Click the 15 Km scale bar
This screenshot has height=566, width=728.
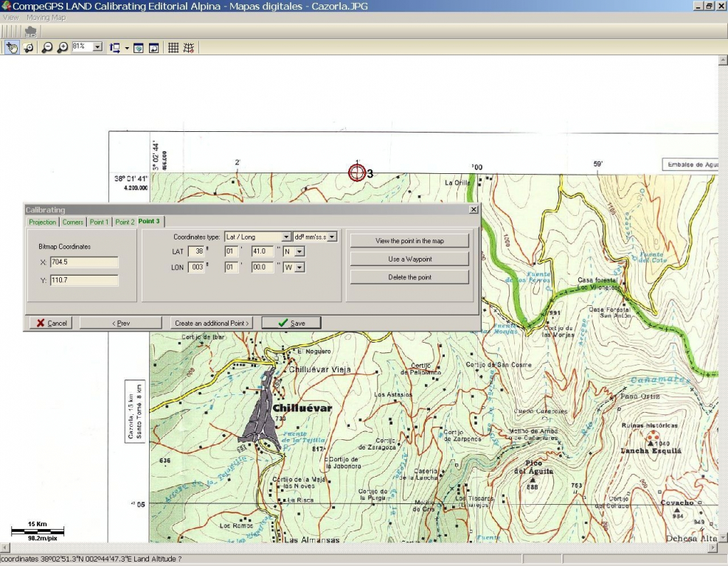click(37, 531)
